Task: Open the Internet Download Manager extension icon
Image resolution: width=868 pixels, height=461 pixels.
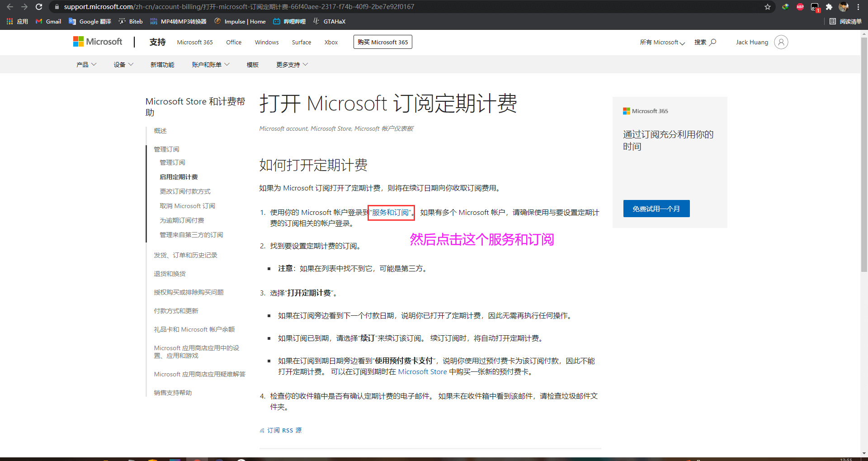Action: coord(786,7)
